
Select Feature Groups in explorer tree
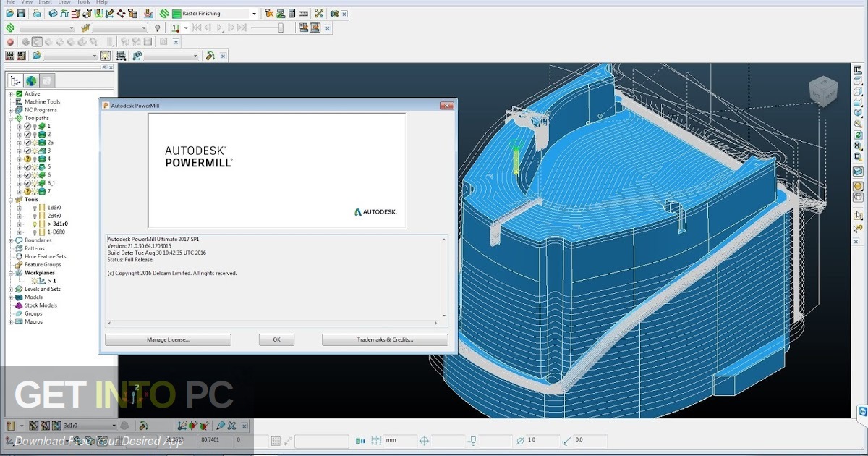tap(43, 264)
